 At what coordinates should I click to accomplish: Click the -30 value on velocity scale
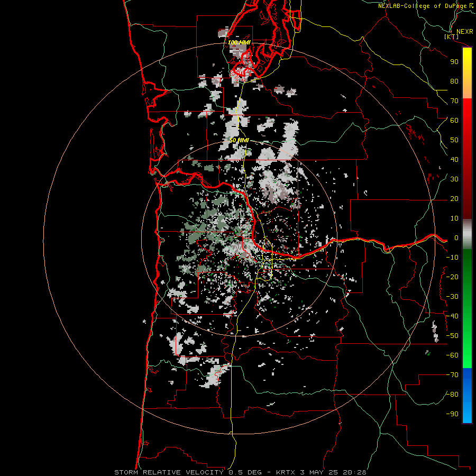[452, 297]
